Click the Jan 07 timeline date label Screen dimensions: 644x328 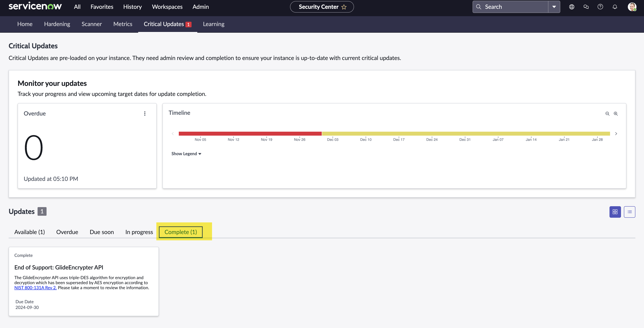[498, 140]
